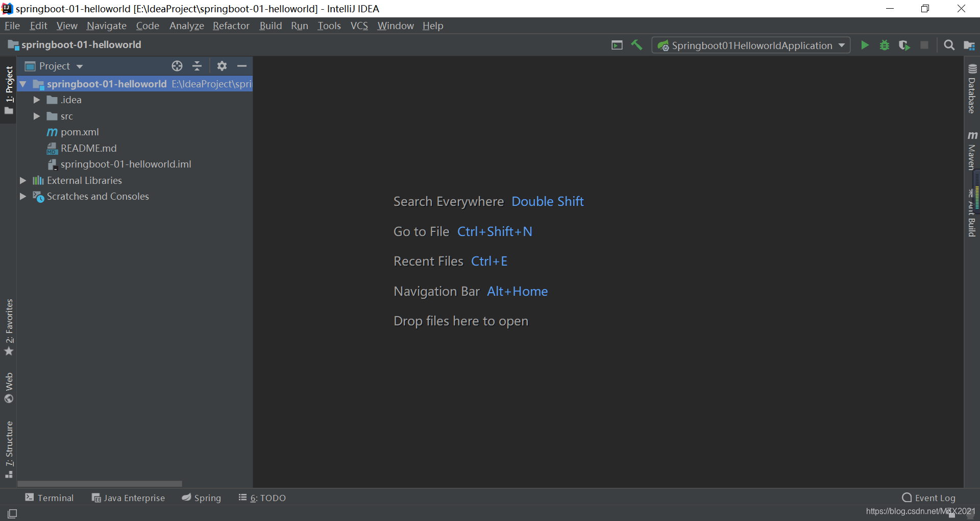Open the Edit menu
Viewport: 980px width, 521px height.
point(38,26)
